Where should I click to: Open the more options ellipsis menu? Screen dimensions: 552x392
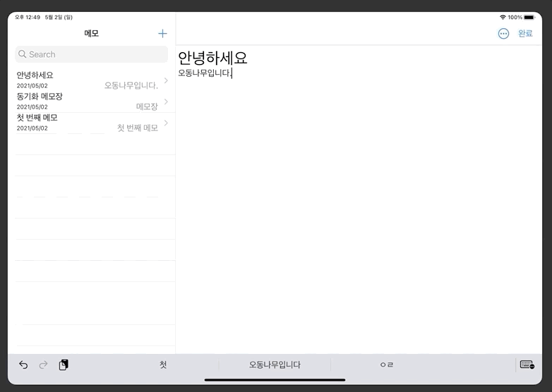point(503,33)
